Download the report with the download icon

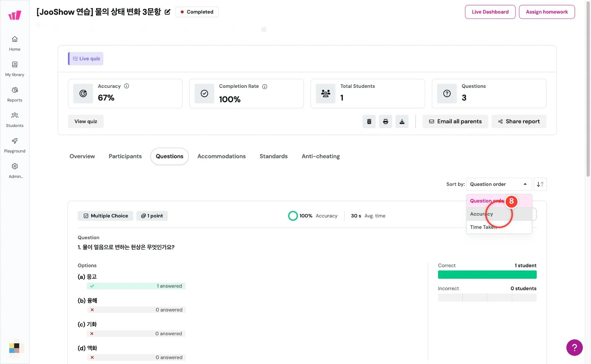(402, 121)
